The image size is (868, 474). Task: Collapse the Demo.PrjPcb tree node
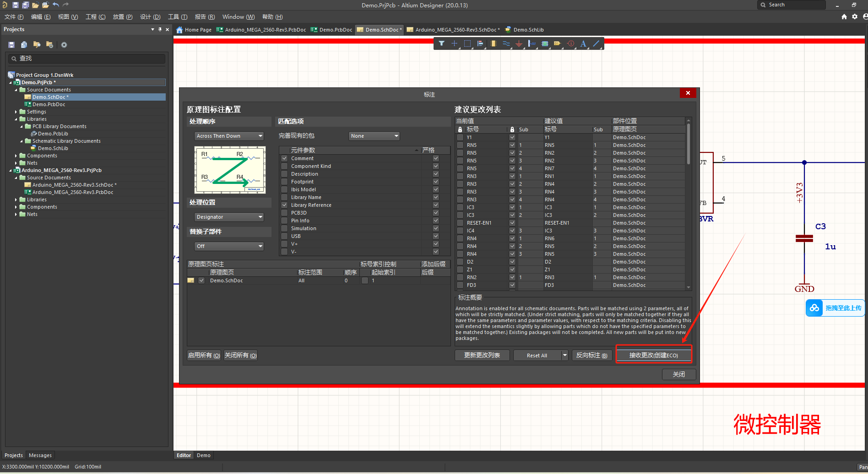coord(11,82)
